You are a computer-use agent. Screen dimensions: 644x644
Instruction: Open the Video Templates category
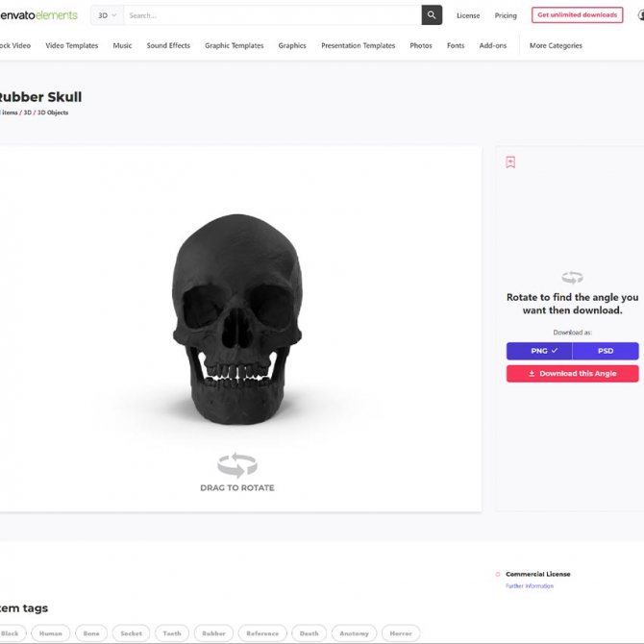tap(72, 45)
